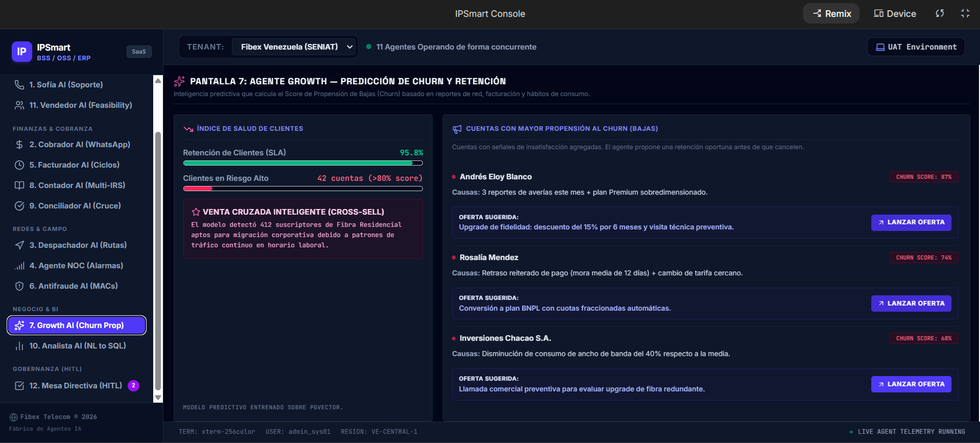This screenshot has width=980, height=443.
Task: Click the sparkles icon beside Growth AI
Action: (19, 325)
